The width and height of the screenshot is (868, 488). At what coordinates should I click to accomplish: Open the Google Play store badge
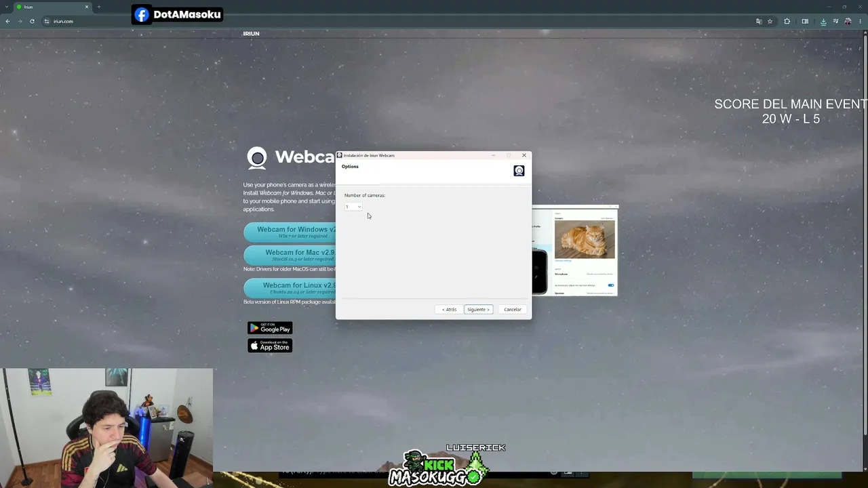[x=270, y=328]
